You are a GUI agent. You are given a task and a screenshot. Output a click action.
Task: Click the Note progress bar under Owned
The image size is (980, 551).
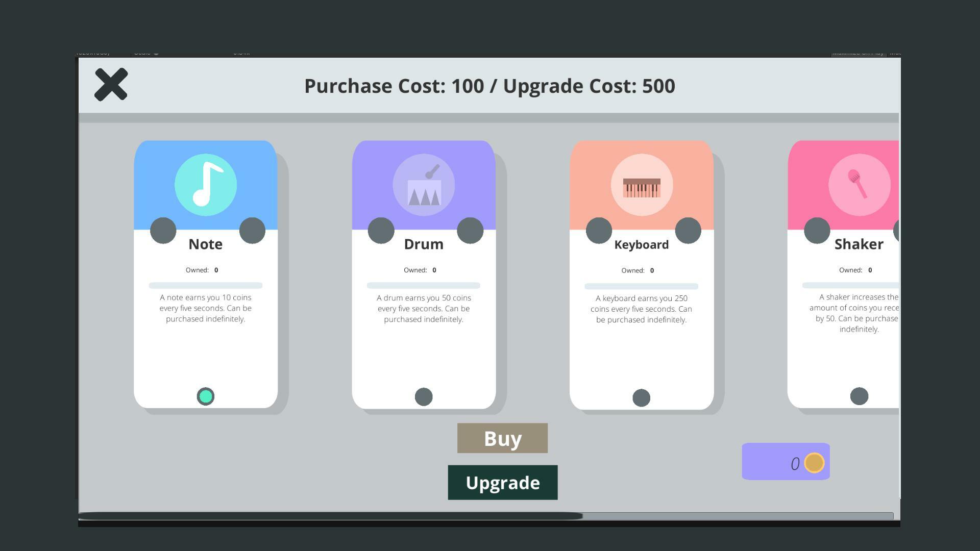206,286
